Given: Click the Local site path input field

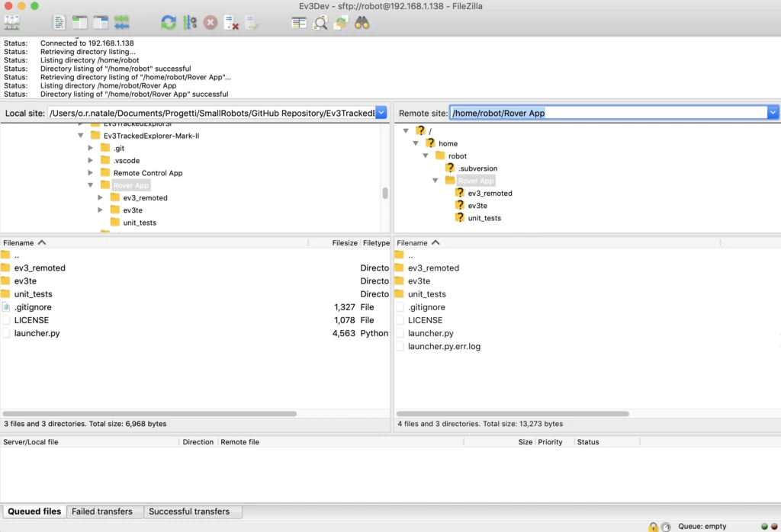Looking at the screenshot, I should (212, 113).
